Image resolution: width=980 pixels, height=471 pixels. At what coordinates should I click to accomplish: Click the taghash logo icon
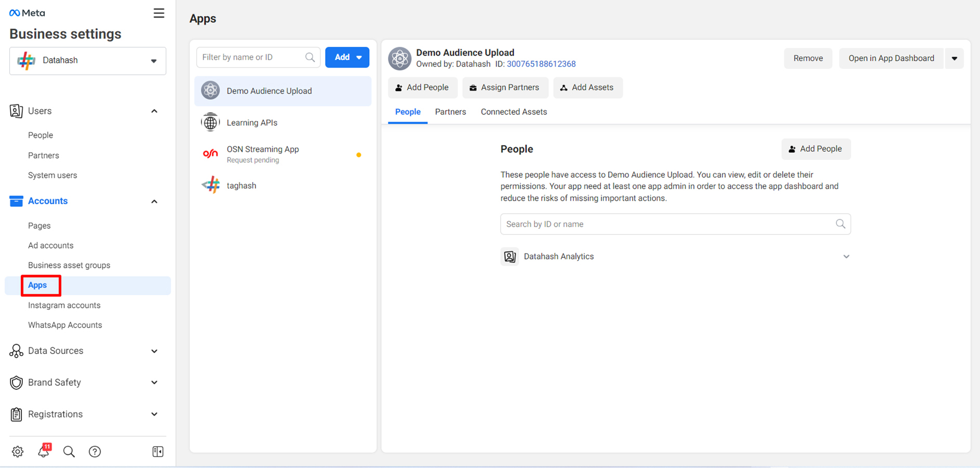click(211, 185)
